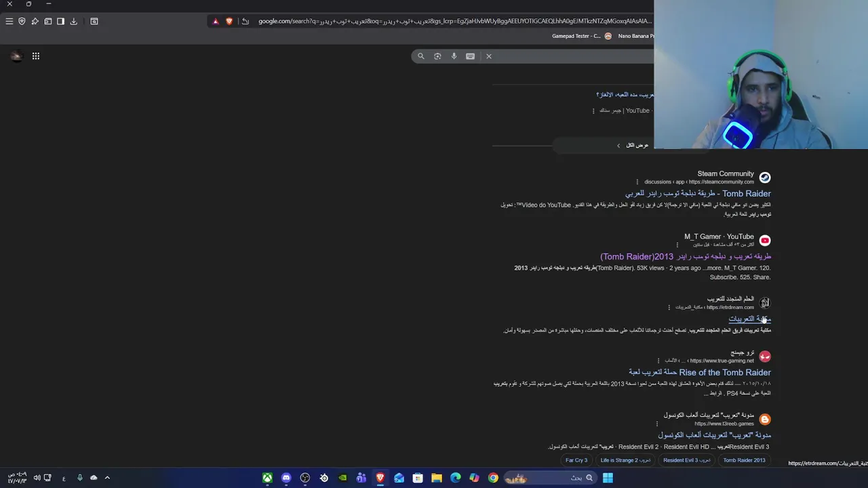Open Rise of the Tomb Raider result
This screenshot has height=488, width=868.
point(699,373)
